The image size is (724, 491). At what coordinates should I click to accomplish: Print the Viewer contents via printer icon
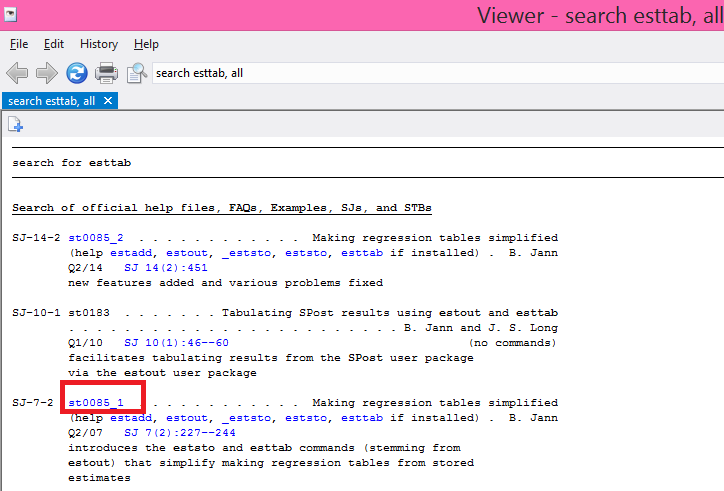(x=107, y=73)
